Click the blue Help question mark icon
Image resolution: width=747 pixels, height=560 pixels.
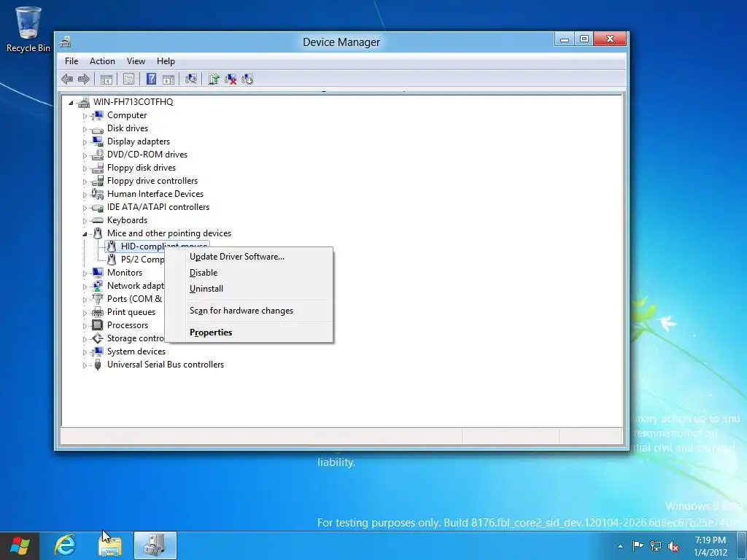[x=151, y=79]
